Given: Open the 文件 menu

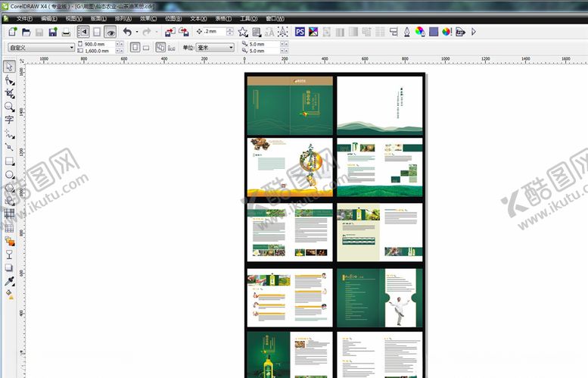Looking at the screenshot, I should pos(24,17).
